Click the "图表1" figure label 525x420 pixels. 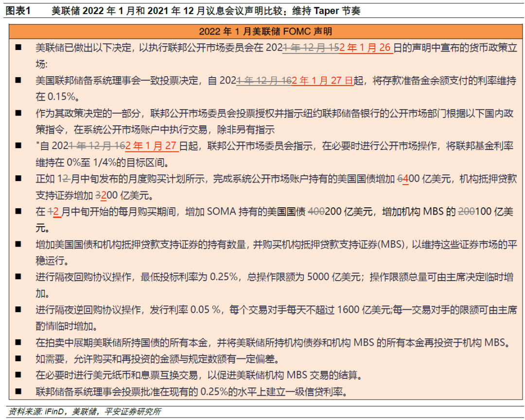point(18,11)
